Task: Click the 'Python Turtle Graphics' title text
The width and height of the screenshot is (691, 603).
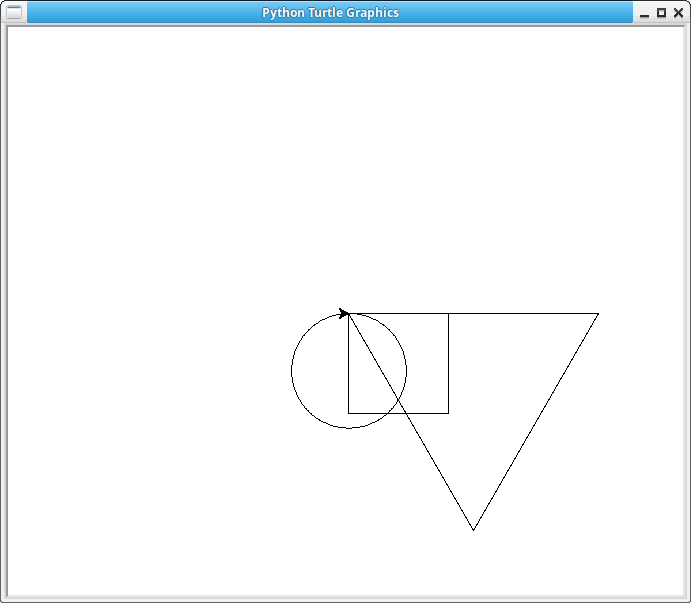Action: 331,13
